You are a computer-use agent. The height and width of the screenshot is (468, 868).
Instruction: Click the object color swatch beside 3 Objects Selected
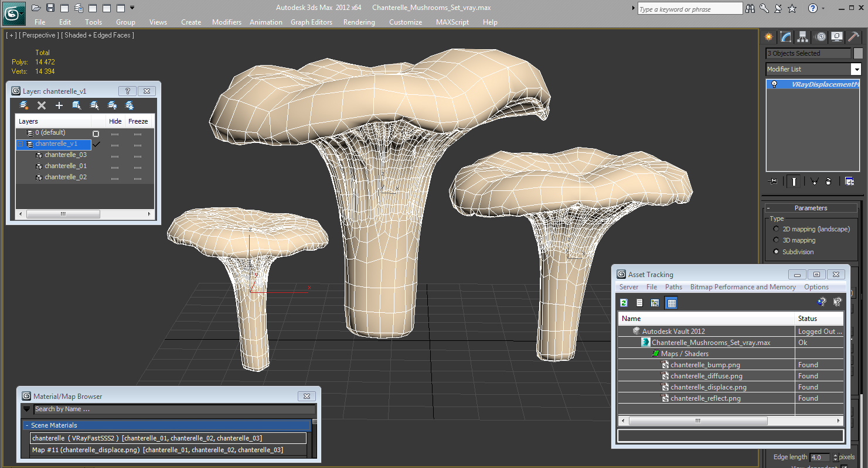click(858, 53)
